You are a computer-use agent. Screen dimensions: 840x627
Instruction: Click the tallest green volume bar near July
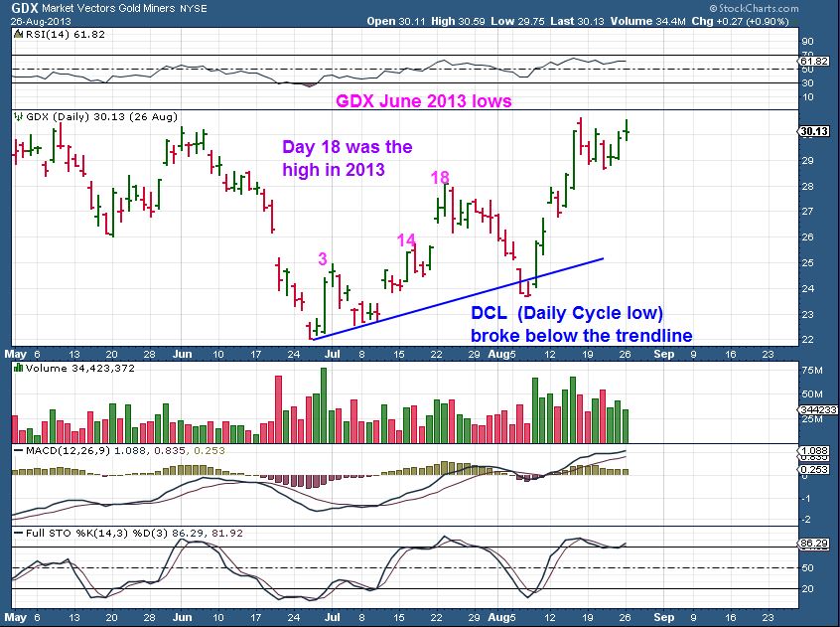(323, 405)
